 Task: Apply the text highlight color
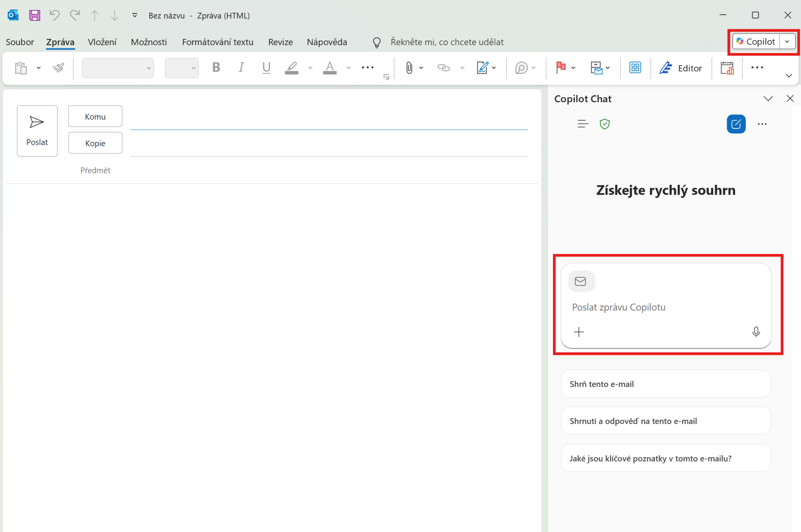coord(292,68)
